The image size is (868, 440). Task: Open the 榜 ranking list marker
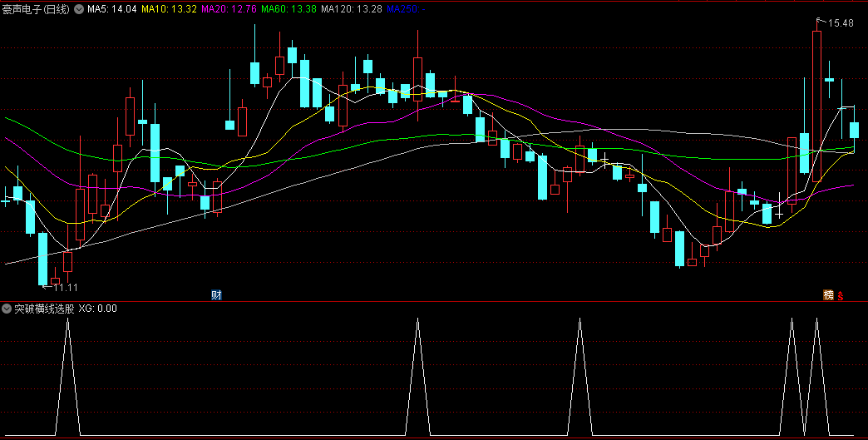click(x=828, y=295)
